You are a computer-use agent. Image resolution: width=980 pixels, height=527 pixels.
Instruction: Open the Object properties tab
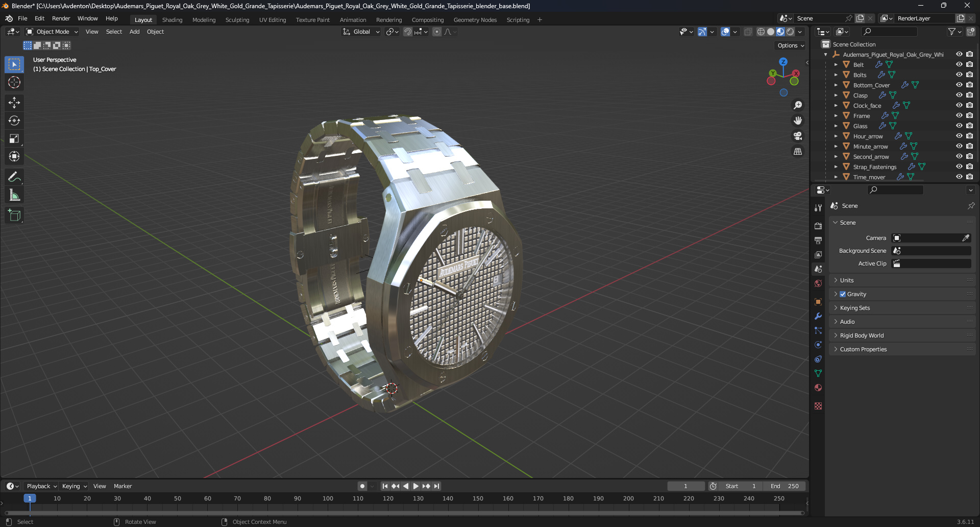tap(818, 302)
